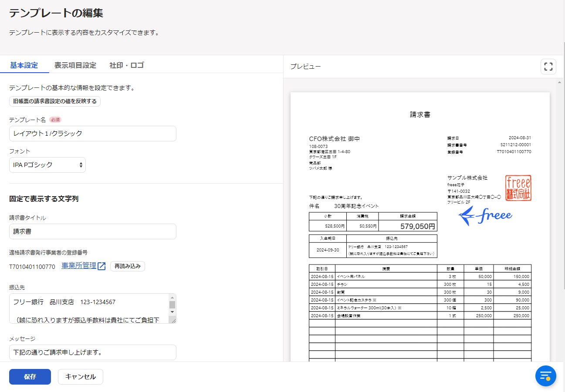This screenshot has height=392, width=565.
Task: Open the フォント dropdown showing IPA Pゴシック
Action: click(x=47, y=165)
